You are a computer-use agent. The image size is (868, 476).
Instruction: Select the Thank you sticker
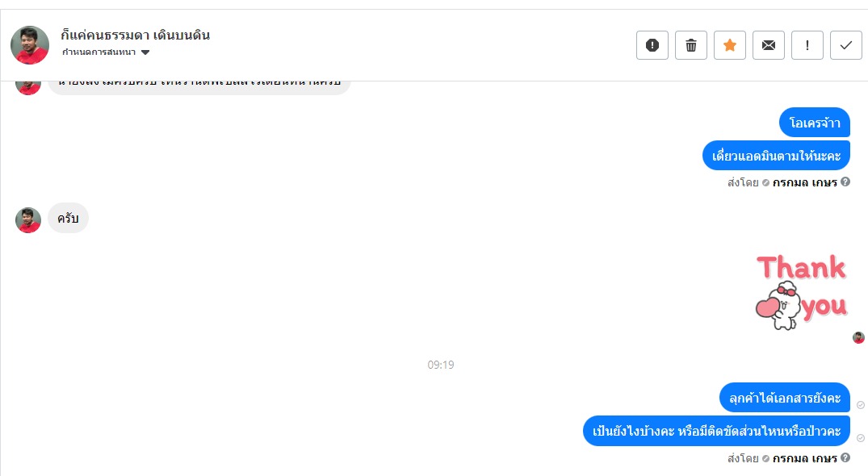coord(802,292)
